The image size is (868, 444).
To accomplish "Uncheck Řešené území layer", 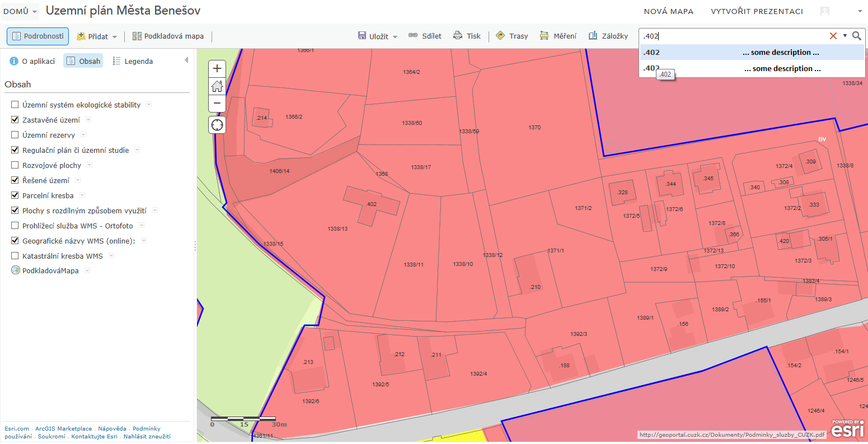I will 15,180.
